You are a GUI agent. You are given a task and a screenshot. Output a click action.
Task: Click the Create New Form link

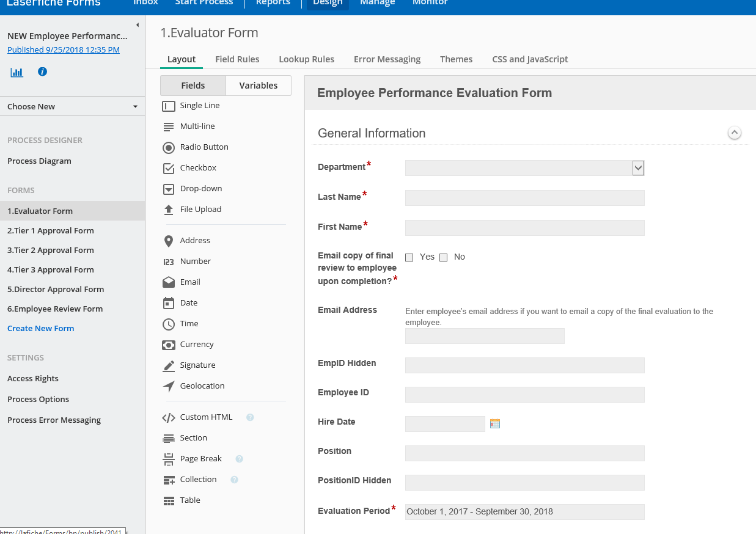click(x=40, y=328)
